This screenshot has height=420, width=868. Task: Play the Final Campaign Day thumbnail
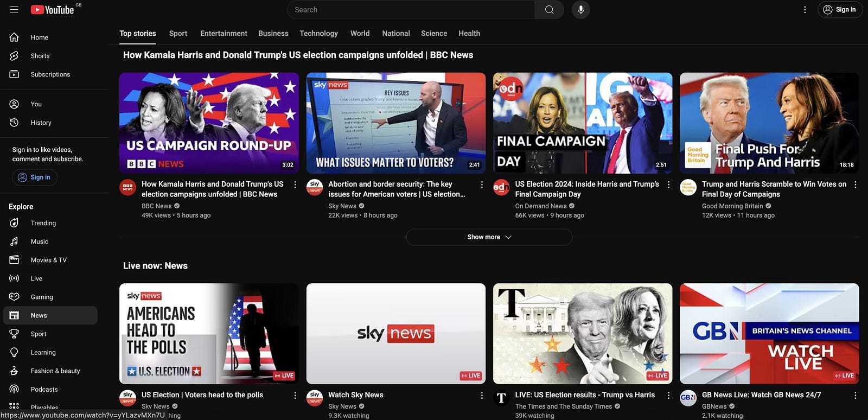click(583, 123)
